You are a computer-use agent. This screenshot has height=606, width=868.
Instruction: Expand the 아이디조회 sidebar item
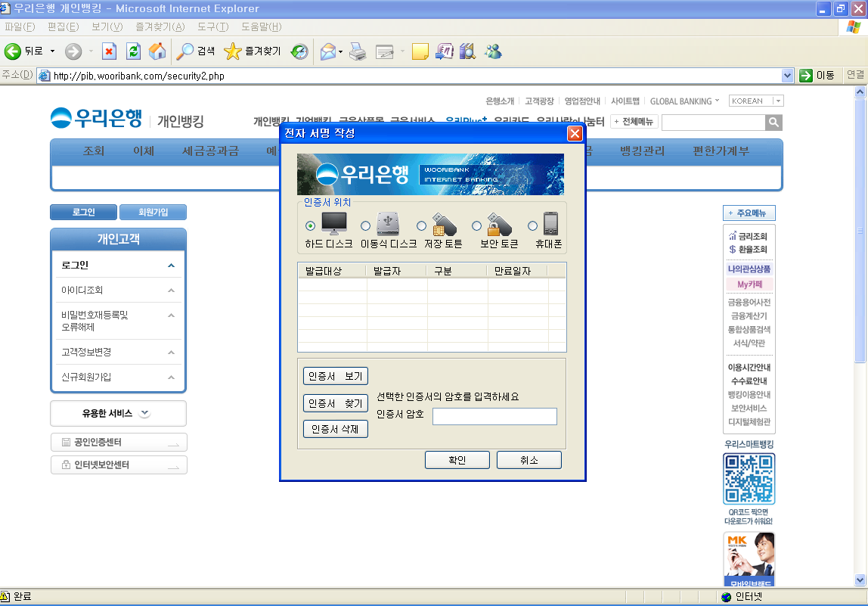coord(171,291)
